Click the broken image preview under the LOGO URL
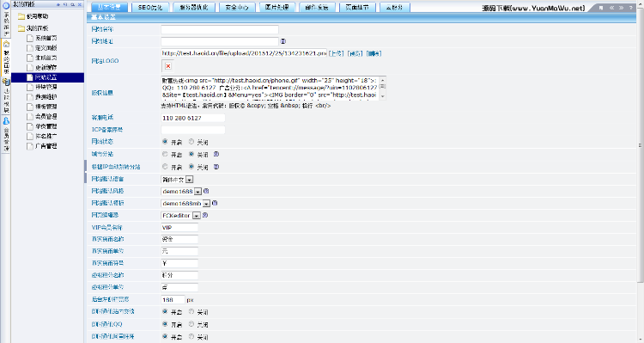The height and width of the screenshot is (343, 644). tap(167, 66)
